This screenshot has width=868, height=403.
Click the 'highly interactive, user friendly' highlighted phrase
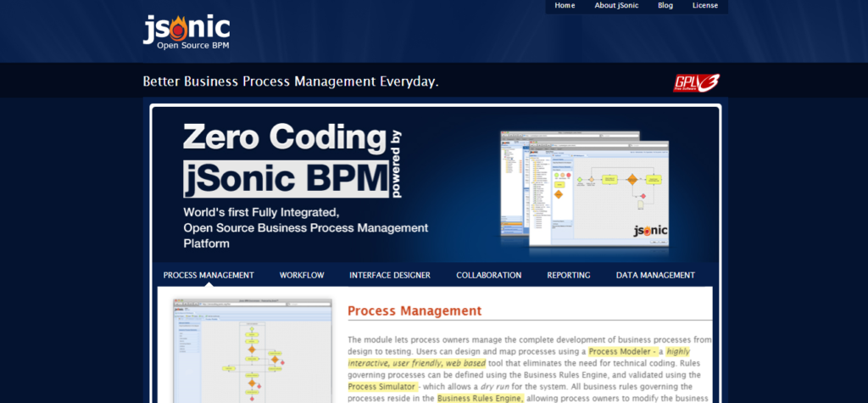520,357
